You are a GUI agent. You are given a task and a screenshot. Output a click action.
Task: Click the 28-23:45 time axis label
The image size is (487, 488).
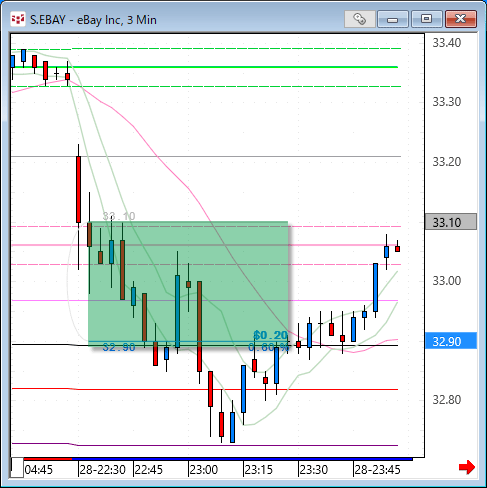(377, 470)
